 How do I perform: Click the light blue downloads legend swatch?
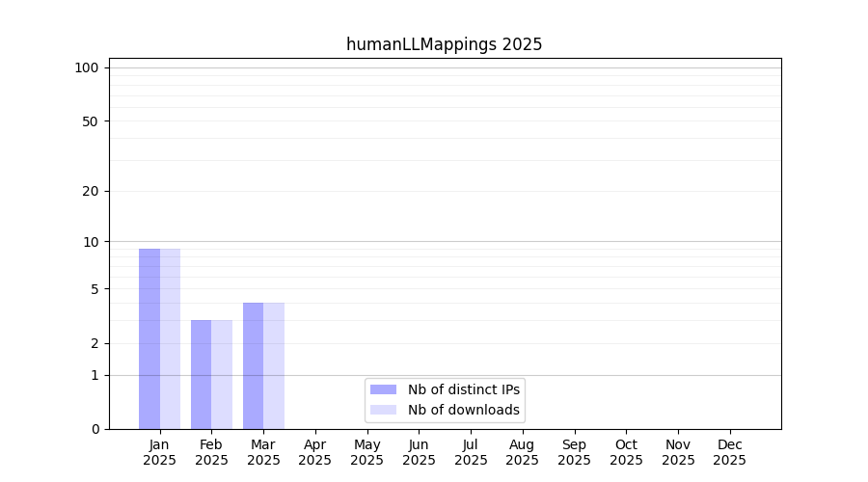click(383, 410)
